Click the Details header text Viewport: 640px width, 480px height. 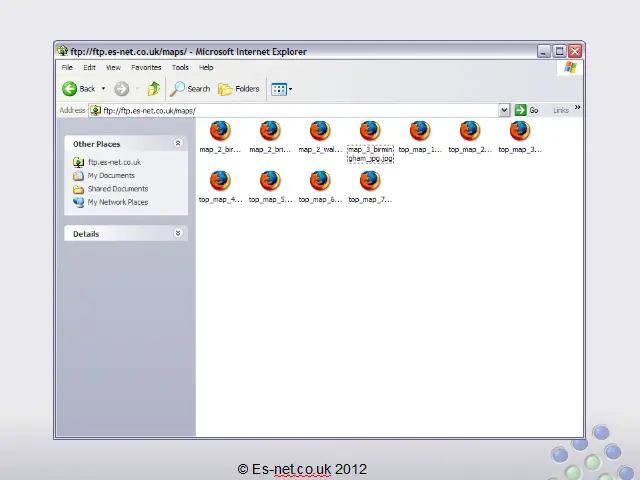point(86,234)
